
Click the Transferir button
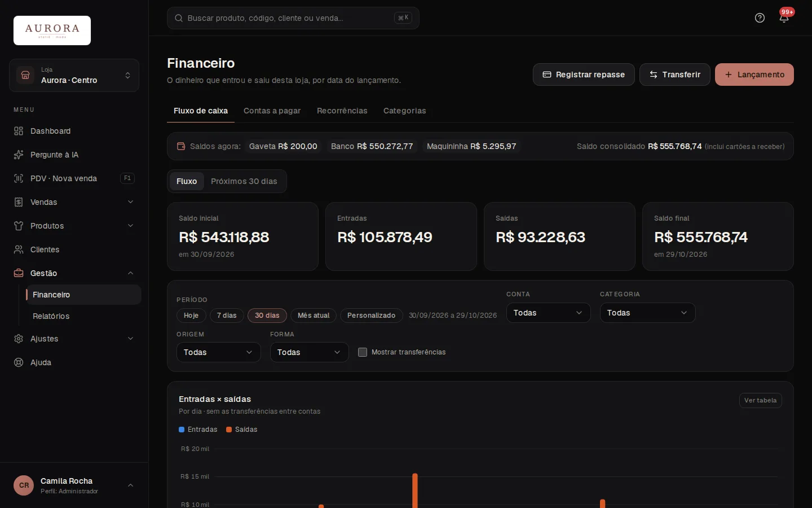(674, 75)
